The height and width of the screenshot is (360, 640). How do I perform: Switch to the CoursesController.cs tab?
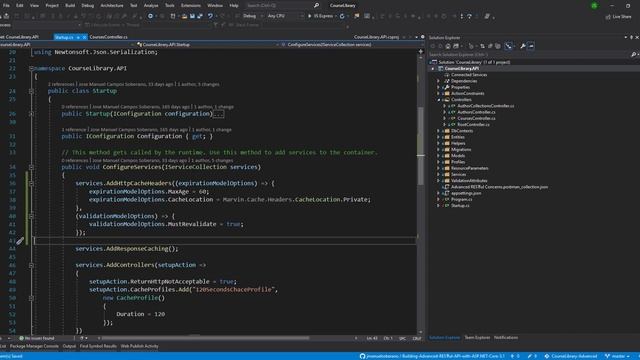pos(109,37)
